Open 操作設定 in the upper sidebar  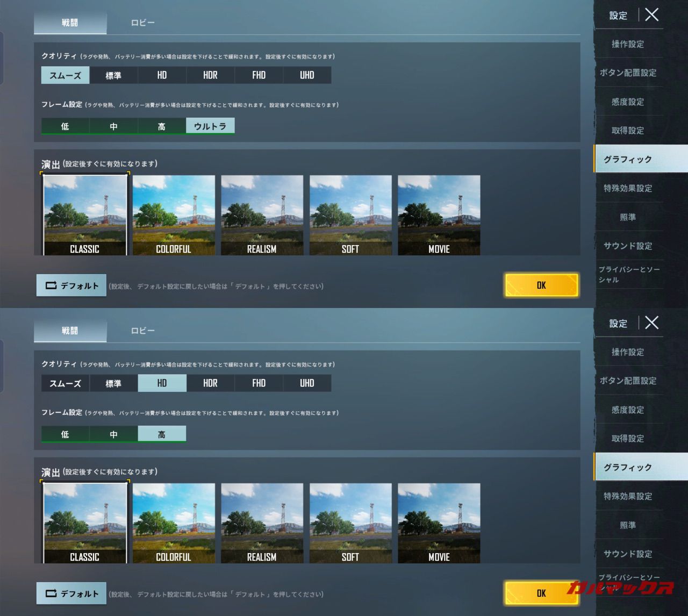pos(627,44)
